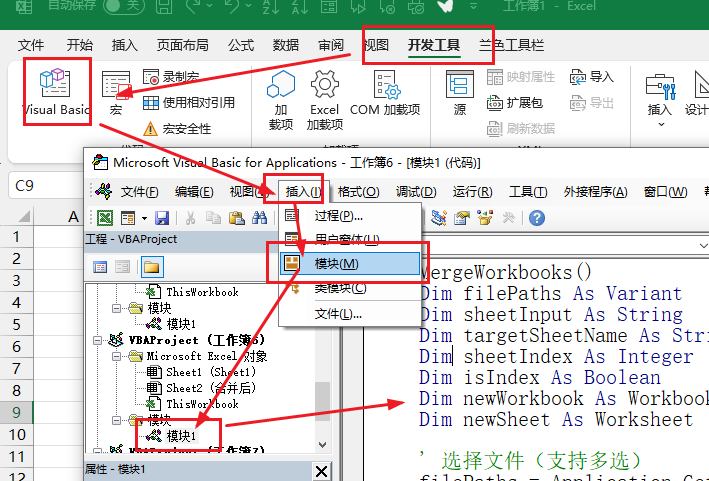Switch to the 开始 ribbon tab
This screenshot has height=481, width=709.
pos(80,45)
